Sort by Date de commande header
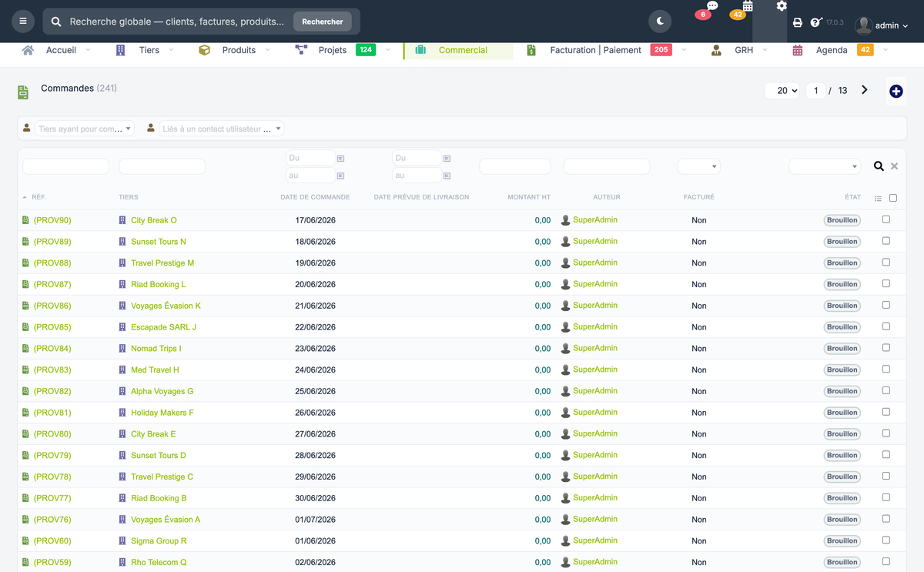This screenshot has width=924, height=572. [315, 197]
